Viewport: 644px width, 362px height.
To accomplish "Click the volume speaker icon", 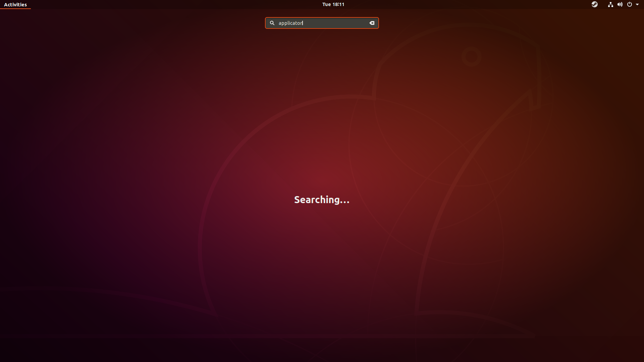I will click(x=620, y=4).
